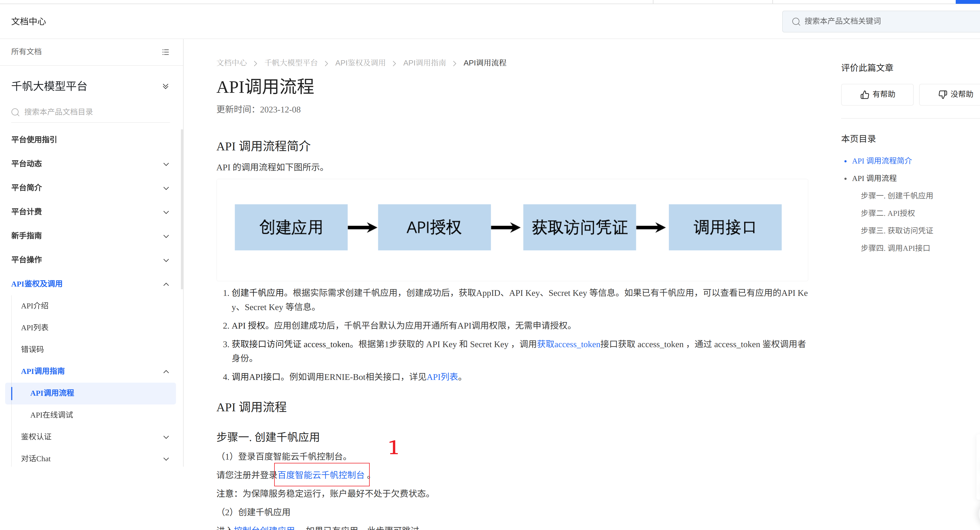
Task: Click the thumbs-down 没帮助 icon
Action: [942, 95]
